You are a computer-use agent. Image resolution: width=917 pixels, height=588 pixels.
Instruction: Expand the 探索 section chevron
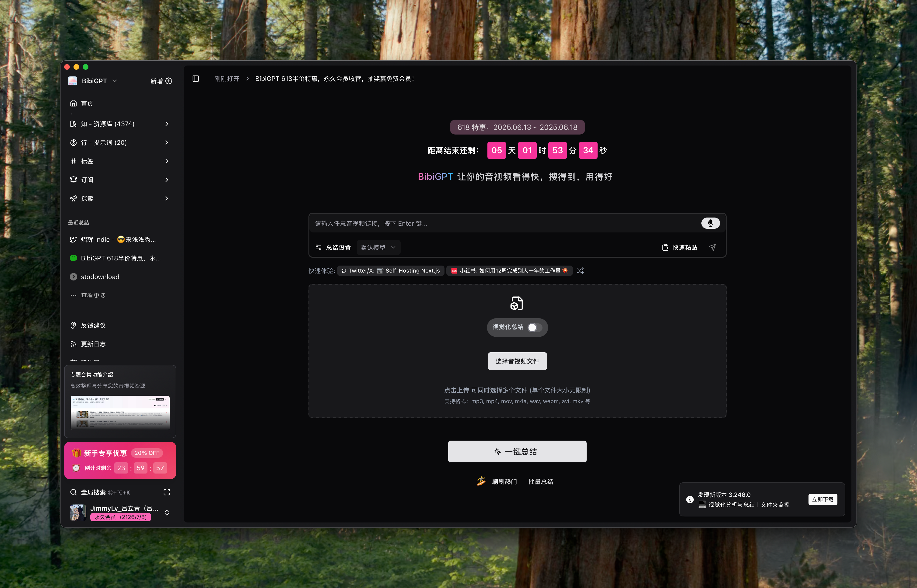click(x=167, y=198)
